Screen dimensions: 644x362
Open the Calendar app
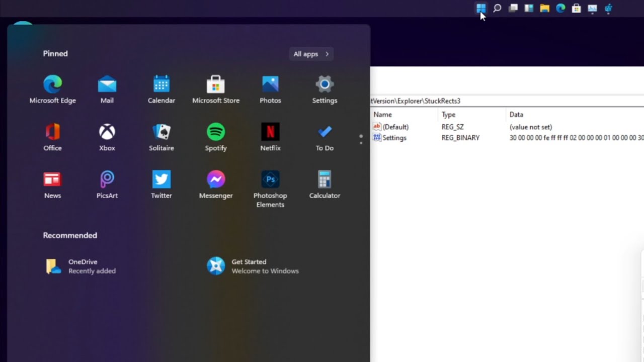point(161,89)
